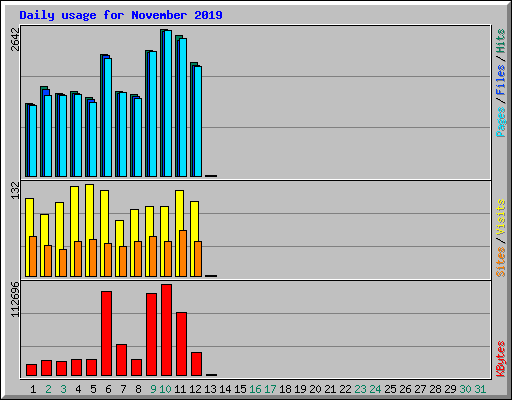Select the cyan pages bar for day 10
512x400 pixels.
point(168,104)
